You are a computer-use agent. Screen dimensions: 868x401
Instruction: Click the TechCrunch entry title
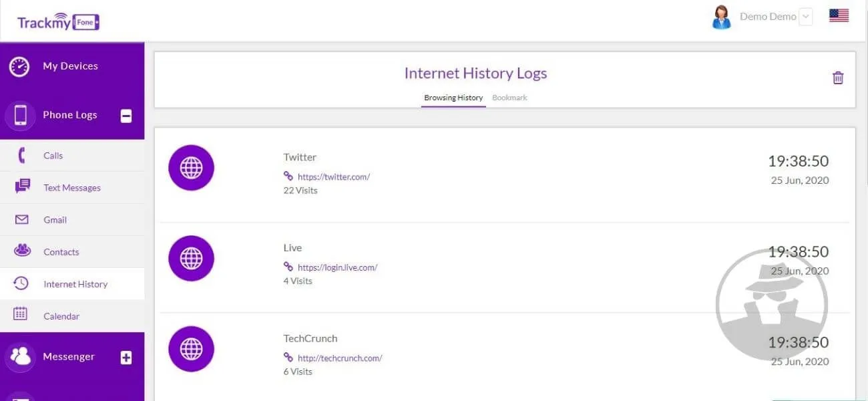(x=310, y=338)
